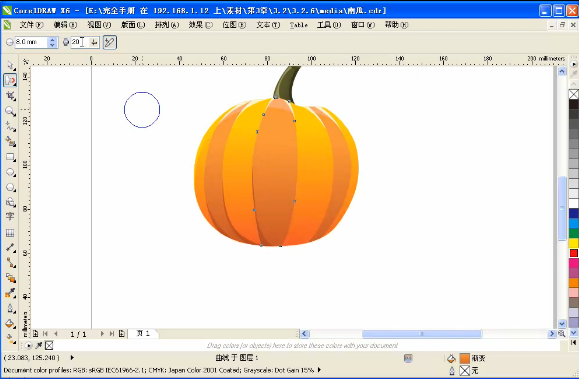
Task: Open the 效果 (Effects) menu
Action: click(201, 25)
